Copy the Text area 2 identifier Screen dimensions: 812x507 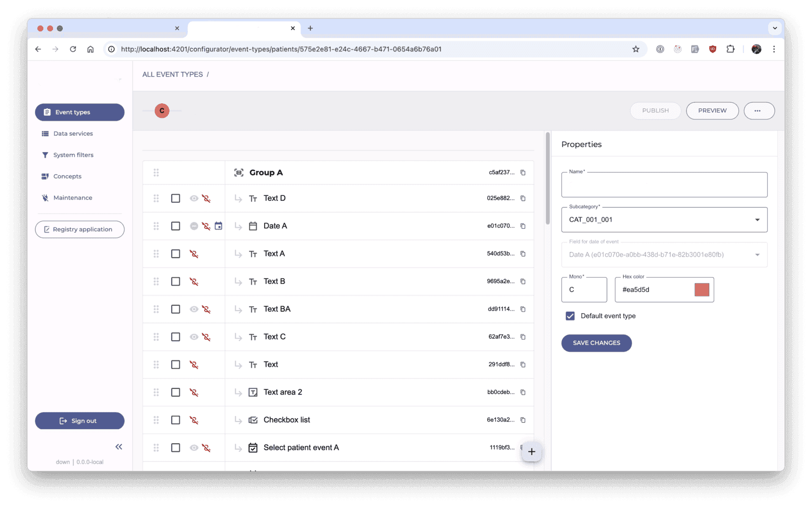(x=523, y=392)
